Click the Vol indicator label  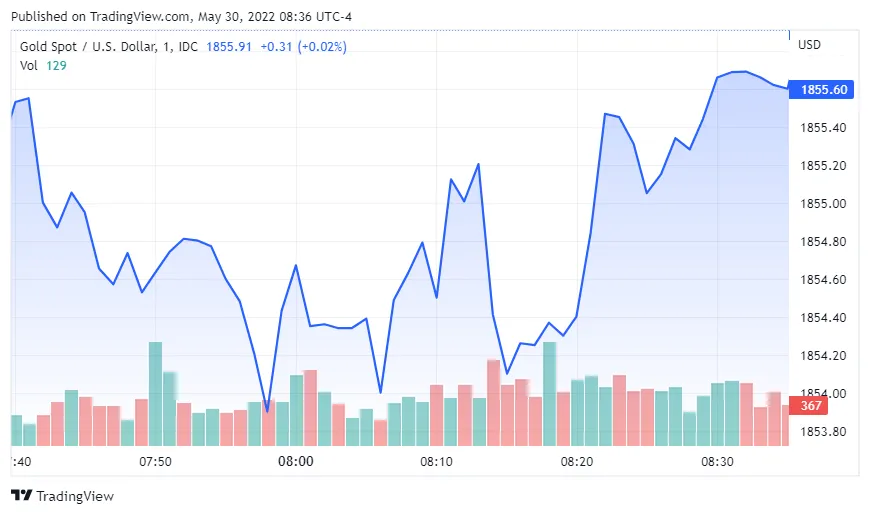[x=28, y=65]
